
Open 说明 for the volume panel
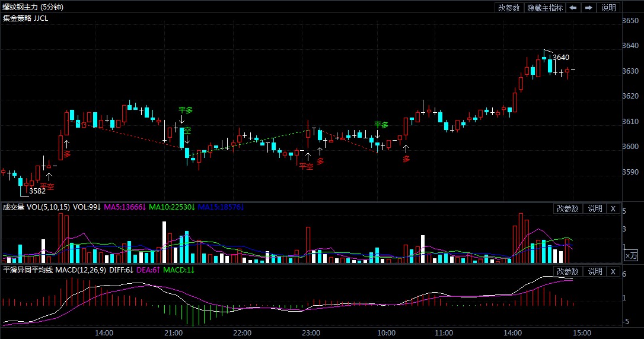click(595, 208)
